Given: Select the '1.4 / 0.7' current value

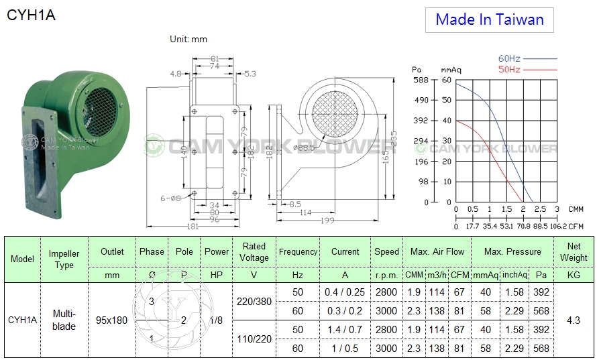Looking at the screenshot, I should [345, 329].
